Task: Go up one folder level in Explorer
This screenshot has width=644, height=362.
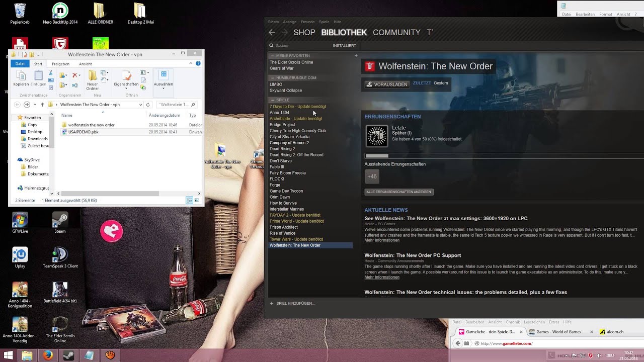Action: point(43,105)
